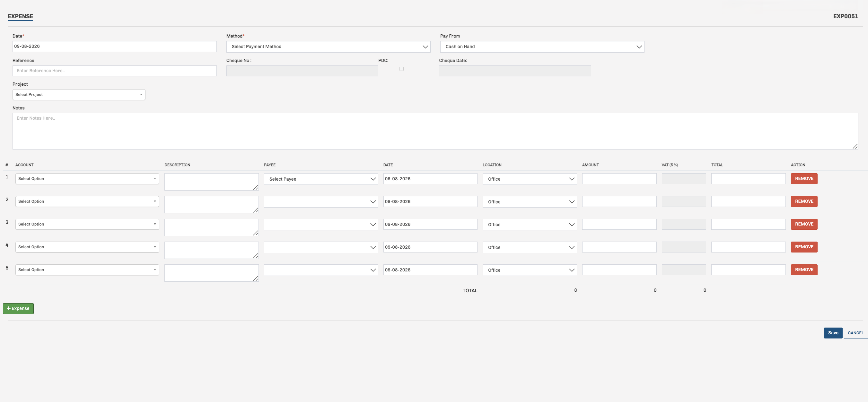Open the Select Payment Method dropdown

(328, 47)
